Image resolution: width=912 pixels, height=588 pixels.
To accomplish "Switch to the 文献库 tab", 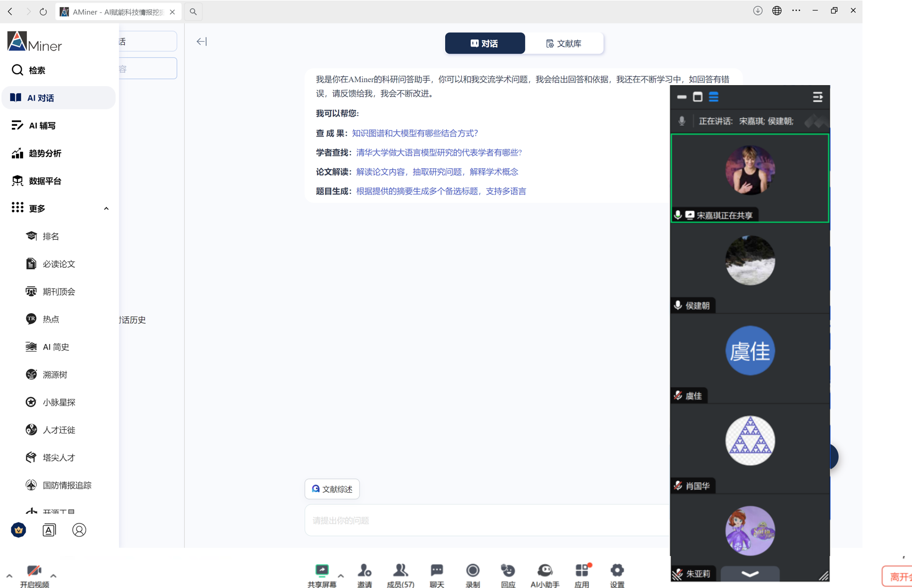I will [564, 44].
